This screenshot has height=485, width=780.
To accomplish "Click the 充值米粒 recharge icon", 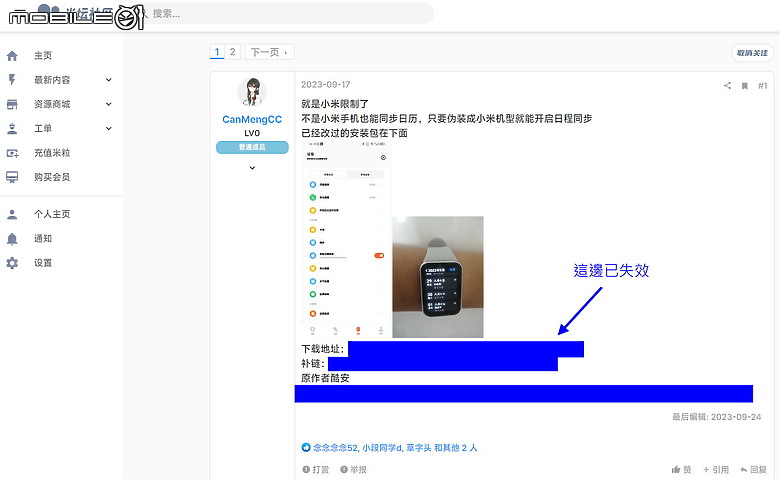I will [x=12, y=153].
